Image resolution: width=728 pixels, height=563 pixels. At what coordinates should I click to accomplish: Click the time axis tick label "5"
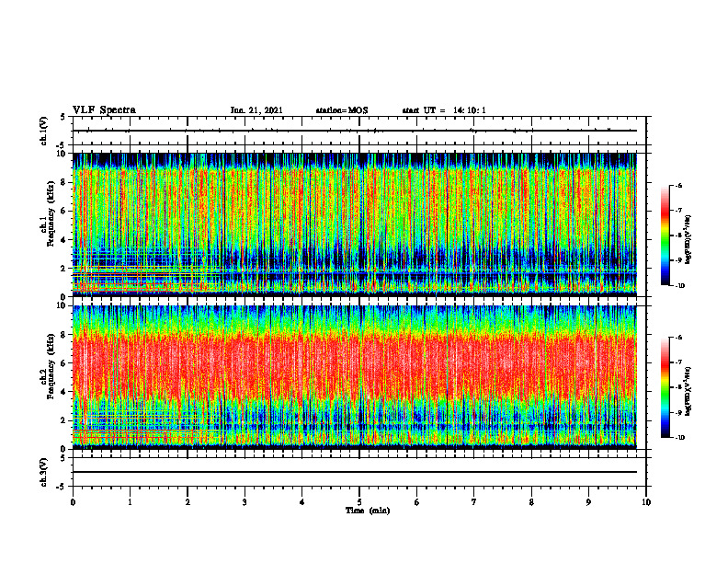click(359, 502)
